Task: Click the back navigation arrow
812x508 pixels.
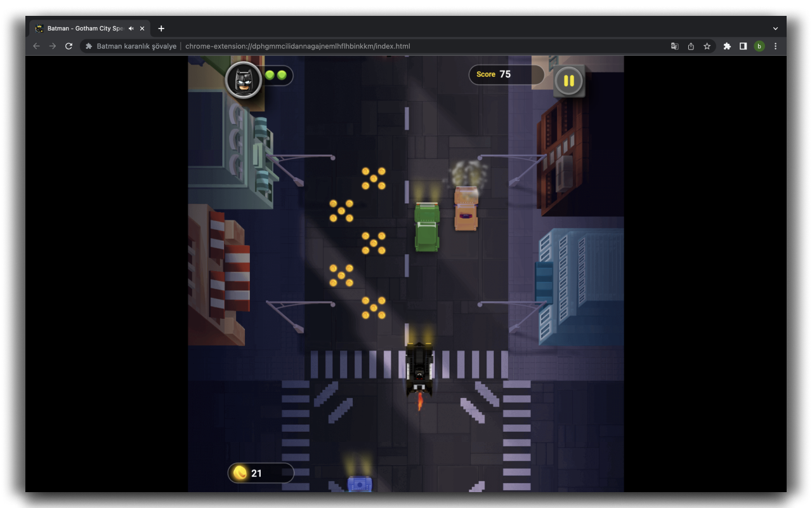Action: point(36,46)
